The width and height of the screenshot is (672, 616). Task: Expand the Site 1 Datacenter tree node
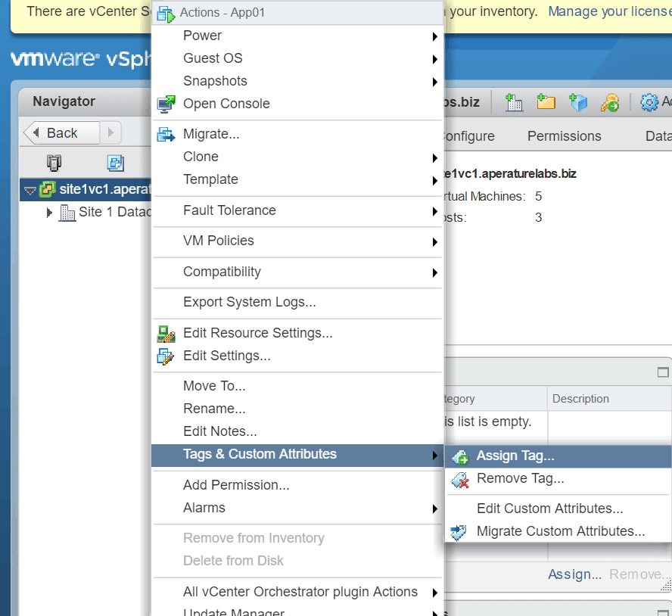(49, 212)
